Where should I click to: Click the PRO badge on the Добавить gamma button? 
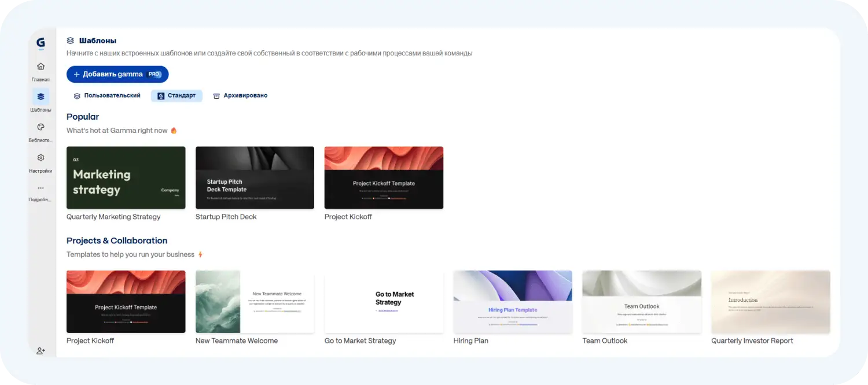point(154,75)
